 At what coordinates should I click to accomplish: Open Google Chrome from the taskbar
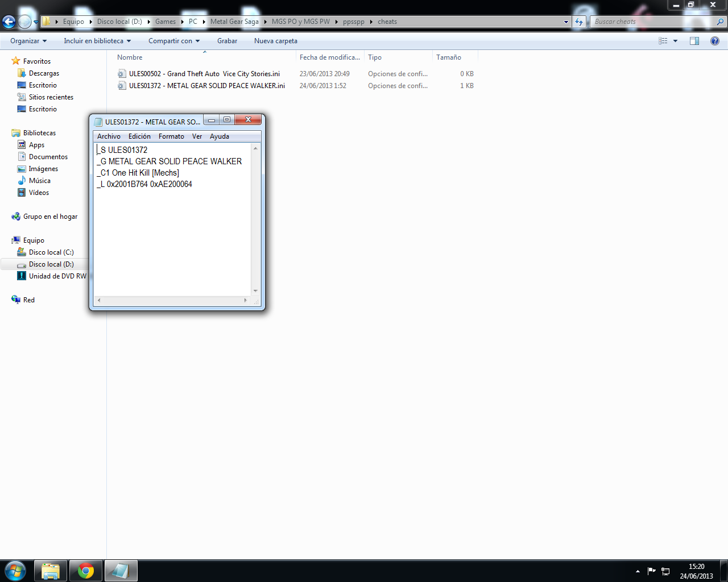click(x=86, y=571)
